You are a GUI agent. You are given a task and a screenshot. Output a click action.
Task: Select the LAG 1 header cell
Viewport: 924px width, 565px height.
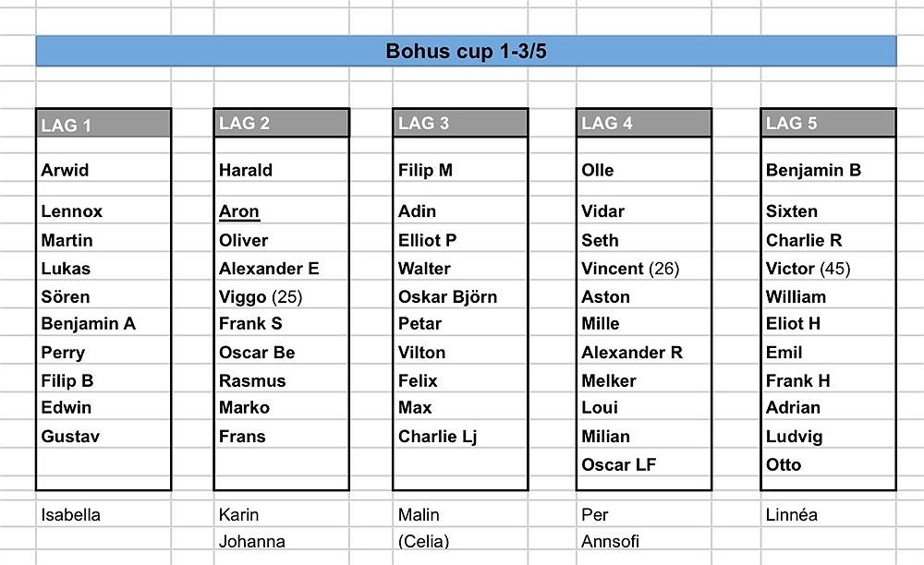coord(103,125)
